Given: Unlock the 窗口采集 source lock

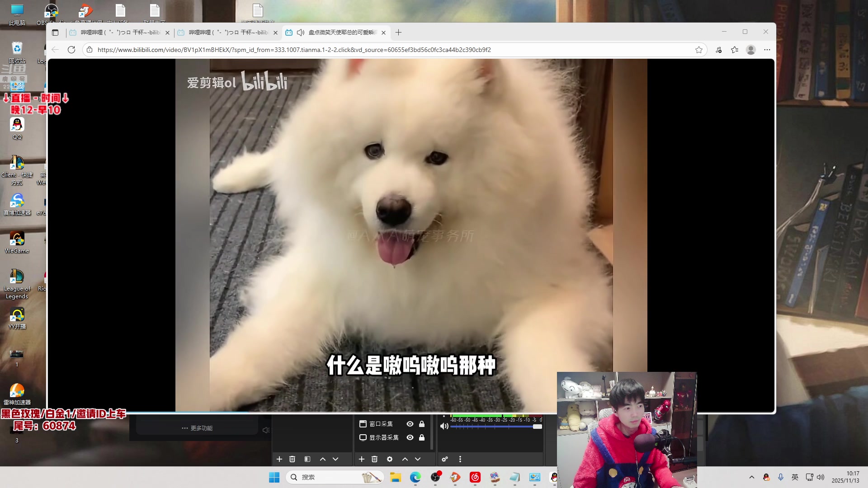Looking at the screenshot, I should coord(422,424).
